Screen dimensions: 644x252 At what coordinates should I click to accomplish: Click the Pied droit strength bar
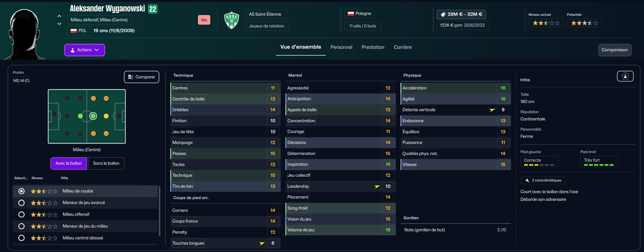click(598, 165)
